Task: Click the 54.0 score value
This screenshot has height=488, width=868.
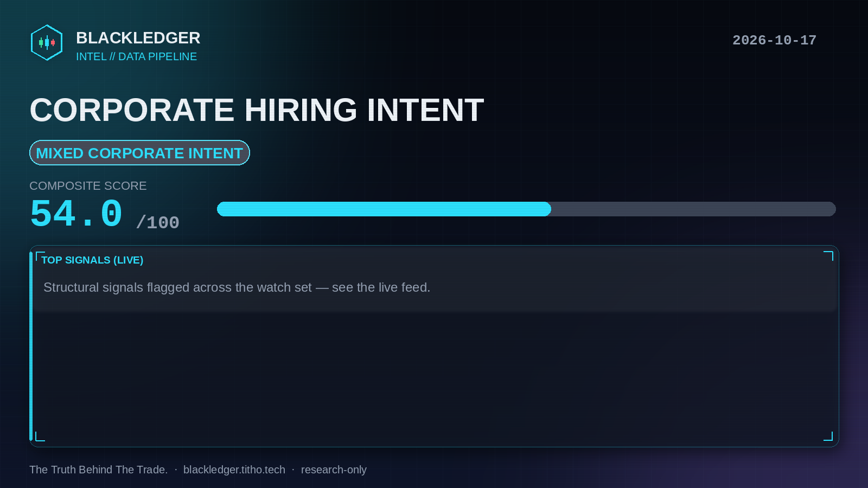Action: (x=76, y=214)
